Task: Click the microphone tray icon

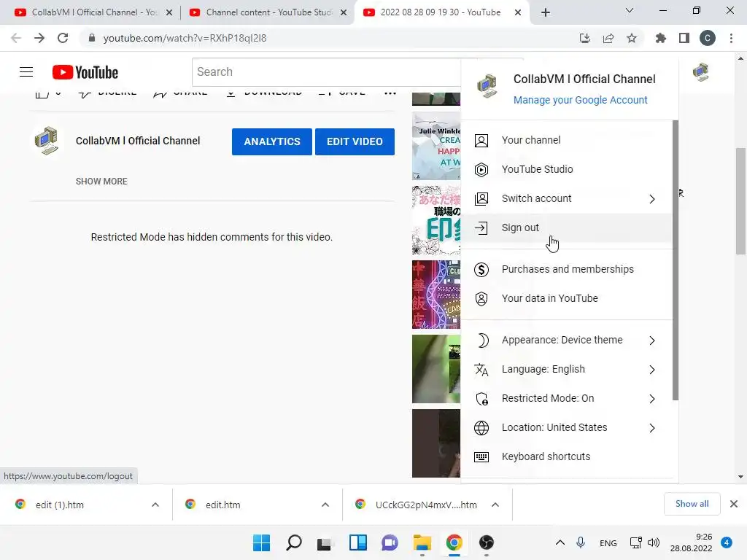Action: pos(580,542)
